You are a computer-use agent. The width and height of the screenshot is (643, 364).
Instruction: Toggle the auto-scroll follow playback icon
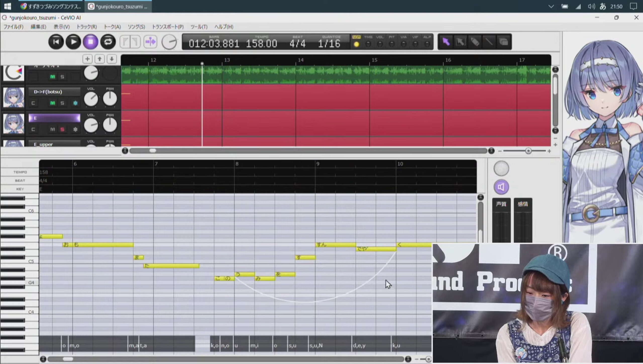click(x=150, y=42)
